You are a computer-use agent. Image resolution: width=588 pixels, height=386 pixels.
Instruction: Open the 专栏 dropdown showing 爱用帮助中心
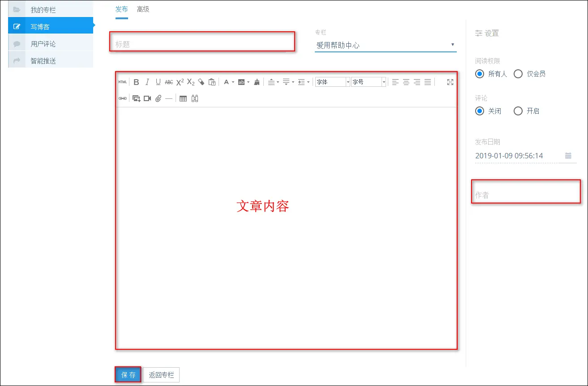[x=385, y=45]
